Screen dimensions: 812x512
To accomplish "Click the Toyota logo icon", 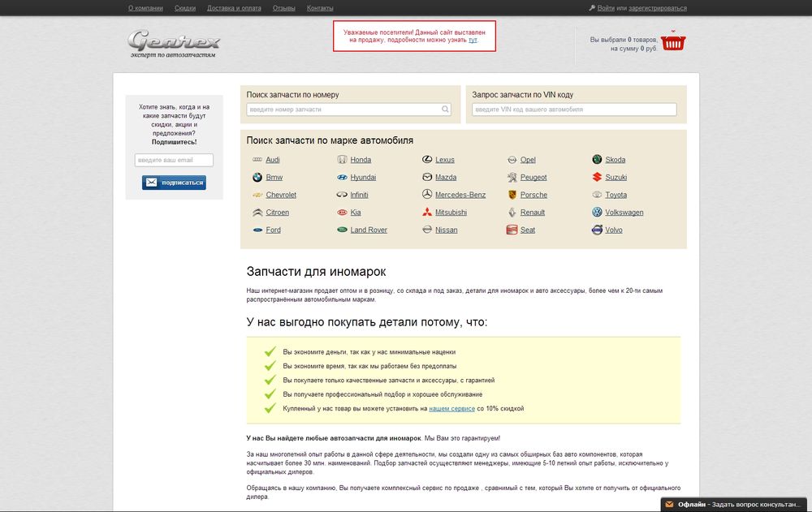I will click(597, 195).
